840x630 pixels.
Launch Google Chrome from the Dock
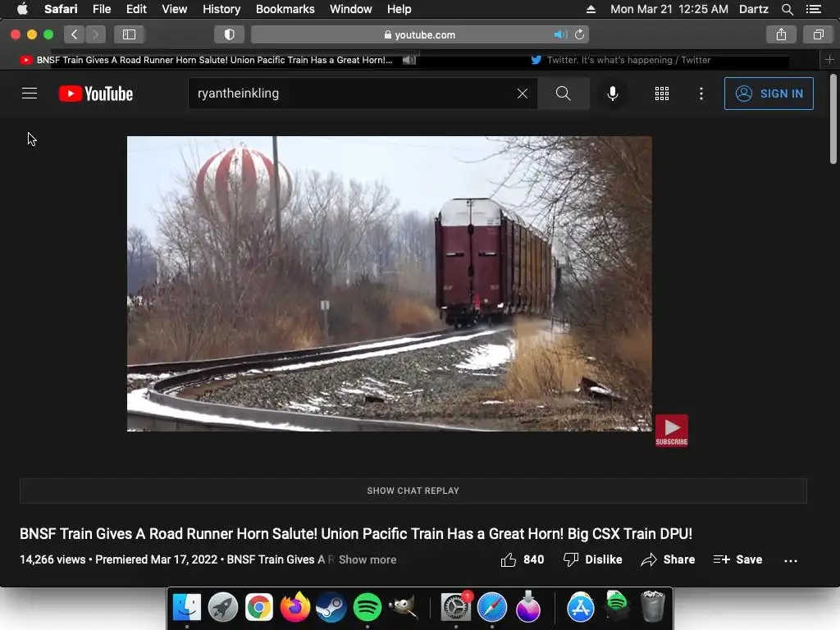tap(258, 607)
